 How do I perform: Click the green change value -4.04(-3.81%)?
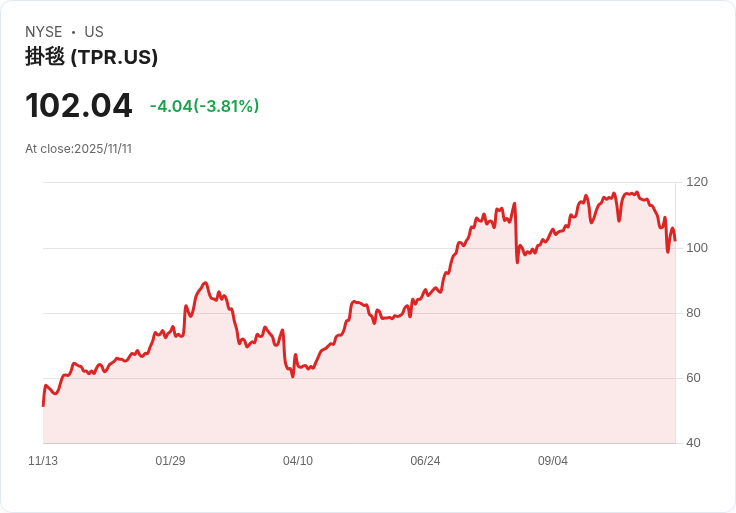204,106
